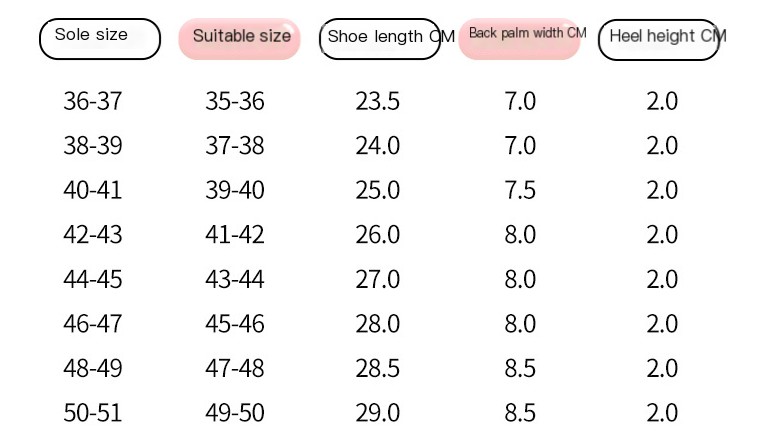Select suitable size 47-48 cell
This screenshot has width=767, height=448.
pyautogui.click(x=235, y=368)
